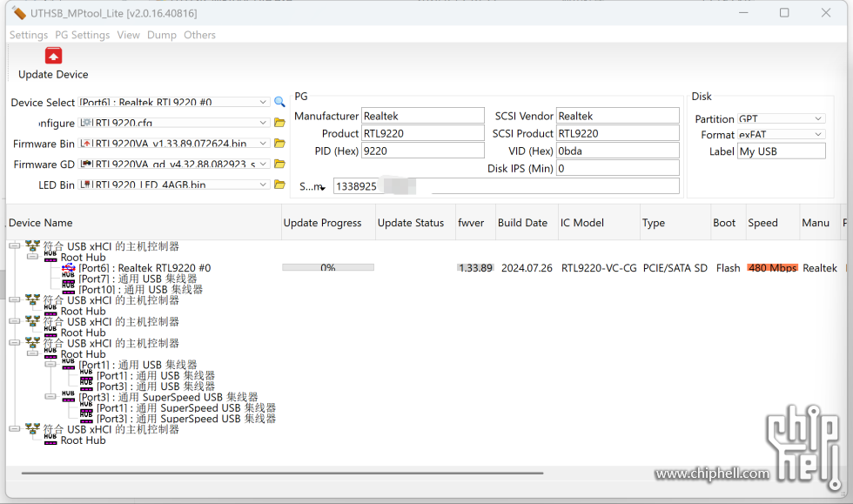Click the horizontal scrollbar at the bottom
This screenshot has height=504, width=853.
pyautogui.click(x=282, y=473)
